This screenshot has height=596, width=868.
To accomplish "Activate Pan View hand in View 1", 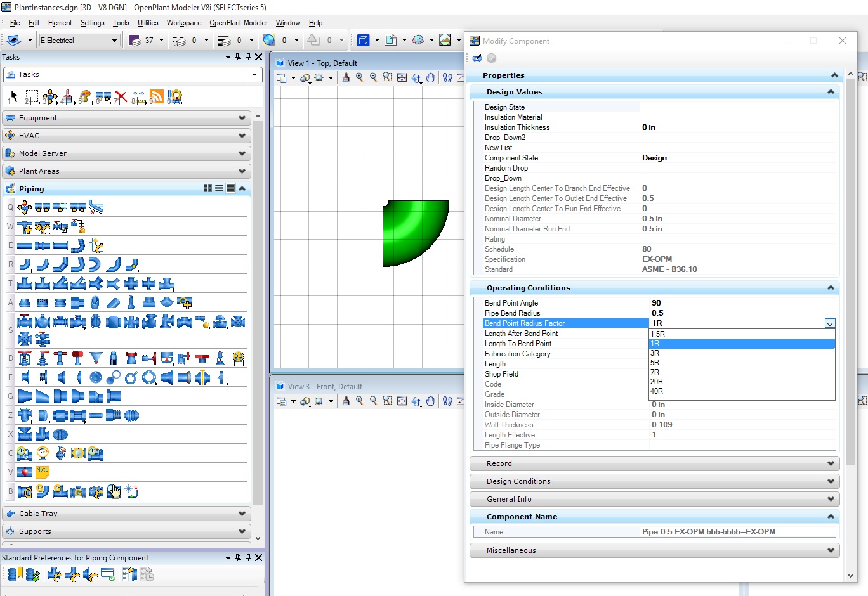I will click(430, 78).
